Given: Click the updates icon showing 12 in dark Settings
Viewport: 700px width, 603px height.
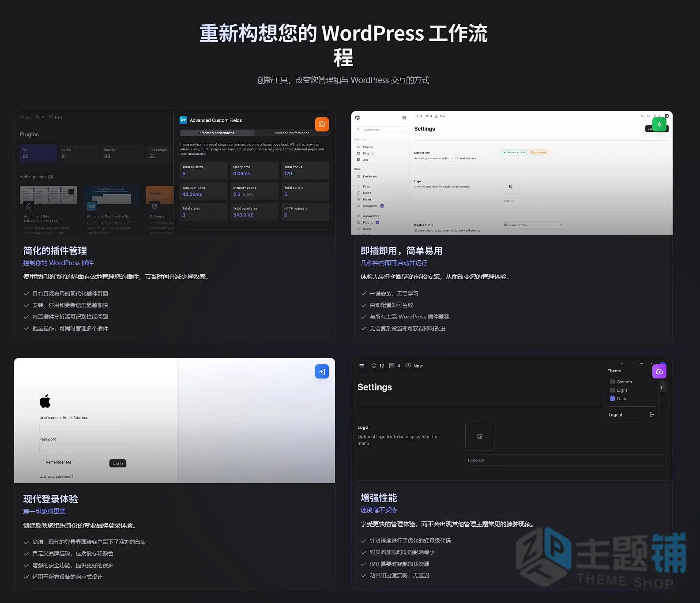Looking at the screenshot, I should click(x=374, y=366).
